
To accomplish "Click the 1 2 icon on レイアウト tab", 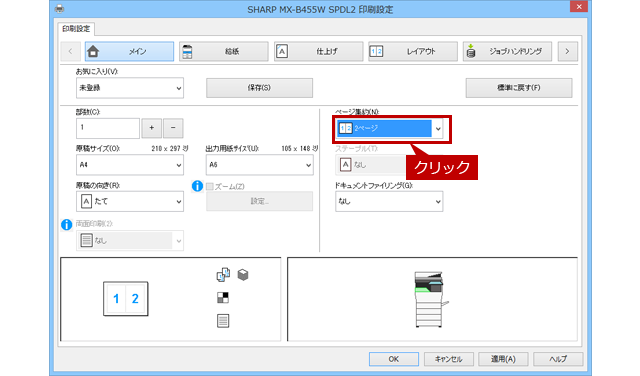I will tap(376, 51).
